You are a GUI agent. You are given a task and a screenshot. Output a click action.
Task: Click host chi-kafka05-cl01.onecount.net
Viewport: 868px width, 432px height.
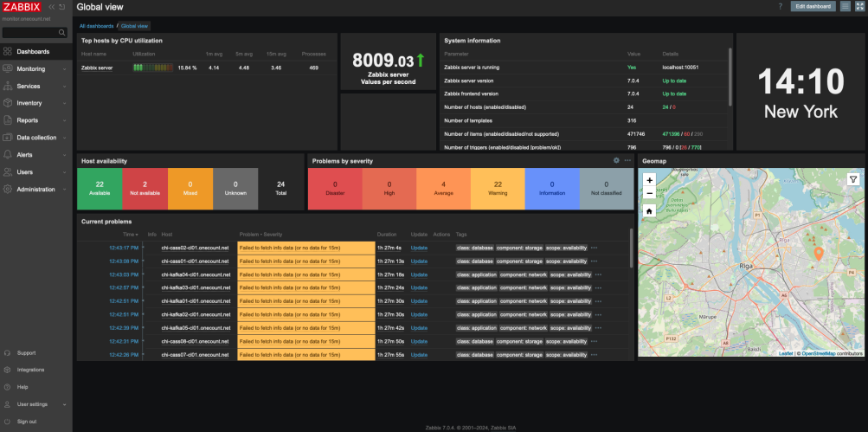coord(196,328)
